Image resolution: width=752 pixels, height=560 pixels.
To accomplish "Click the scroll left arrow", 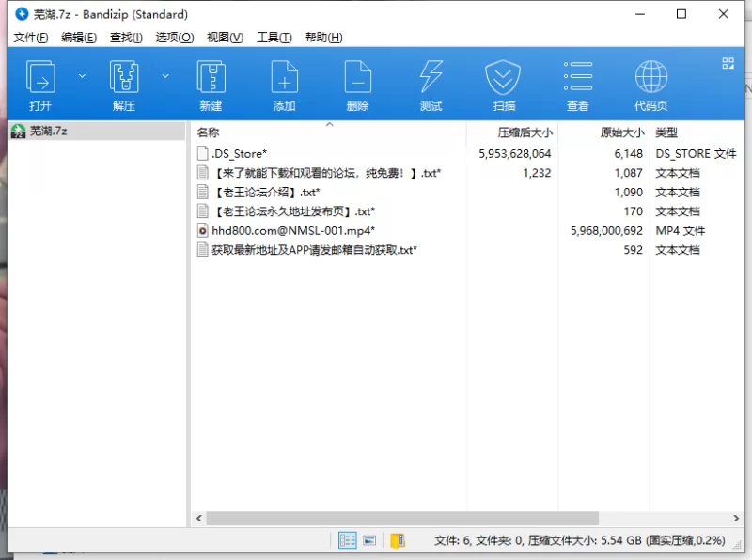I will pyautogui.click(x=199, y=519).
